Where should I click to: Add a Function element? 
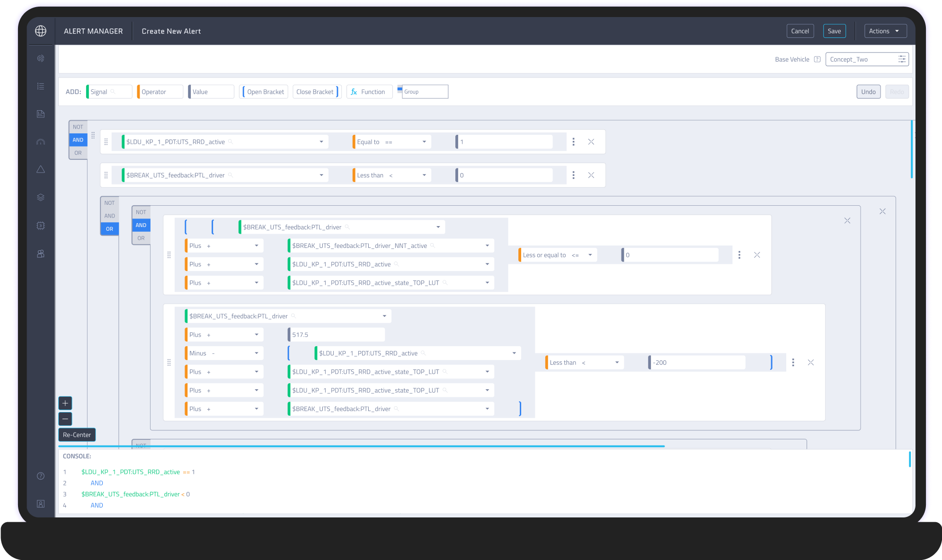[x=369, y=92]
